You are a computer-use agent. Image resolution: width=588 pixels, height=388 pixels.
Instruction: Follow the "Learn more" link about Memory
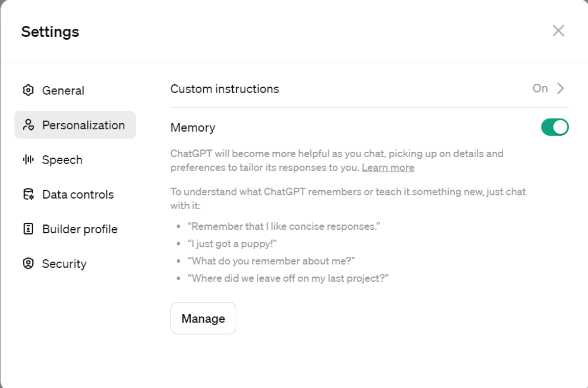(x=388, y=168)
